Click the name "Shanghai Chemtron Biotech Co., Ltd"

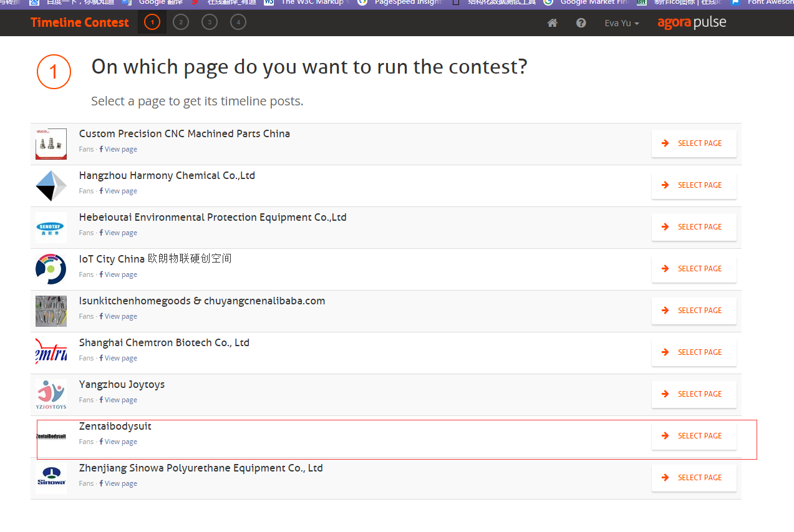click(164, 343)
